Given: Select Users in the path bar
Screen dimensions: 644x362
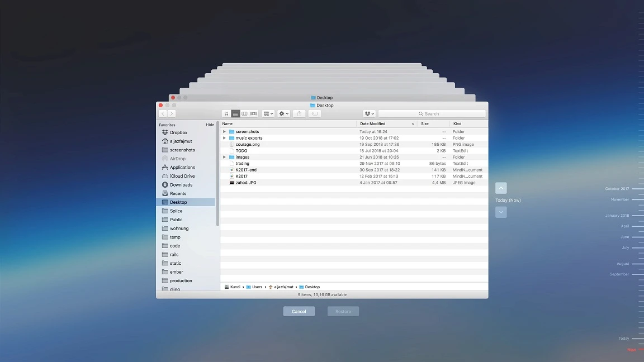Looking at the screenshot, I should point(256,287).
